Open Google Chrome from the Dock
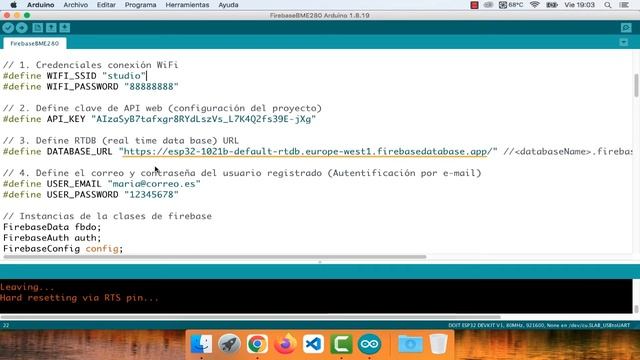This screenshot has height=360, width=640. click(x=257, y=344)
